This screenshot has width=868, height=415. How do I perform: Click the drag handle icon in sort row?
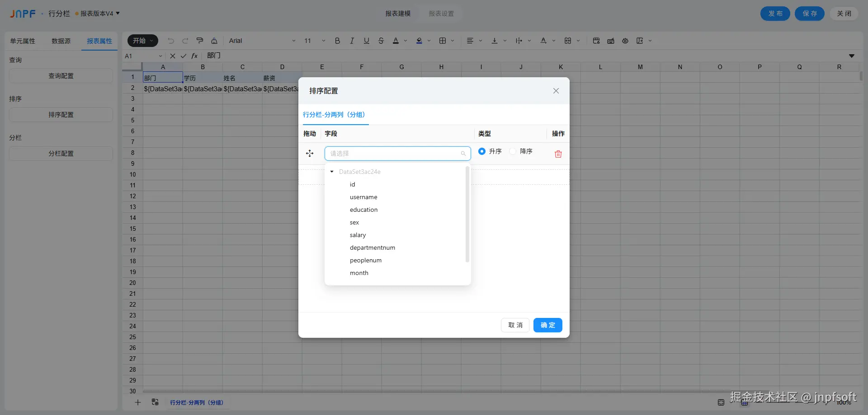click(x=310, y=154)
